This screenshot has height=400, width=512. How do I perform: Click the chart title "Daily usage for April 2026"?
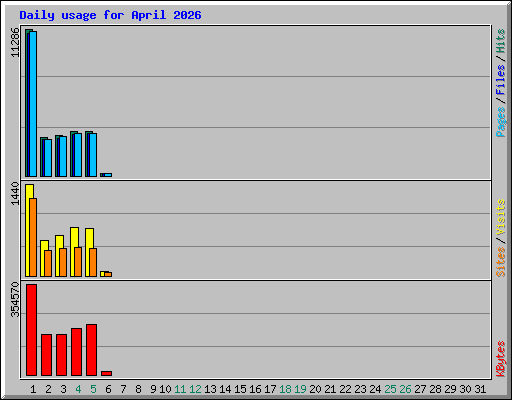(110, 15)
